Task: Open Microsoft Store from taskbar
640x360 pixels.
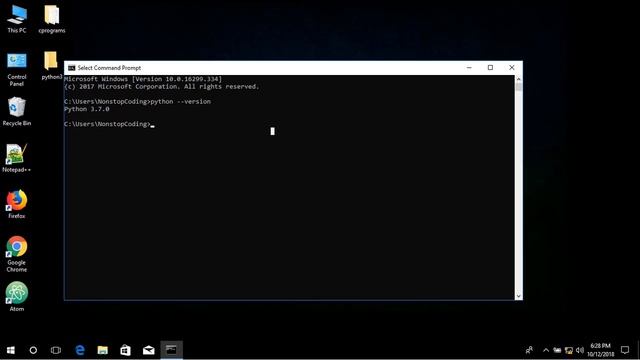Action: tap(125, 350)
